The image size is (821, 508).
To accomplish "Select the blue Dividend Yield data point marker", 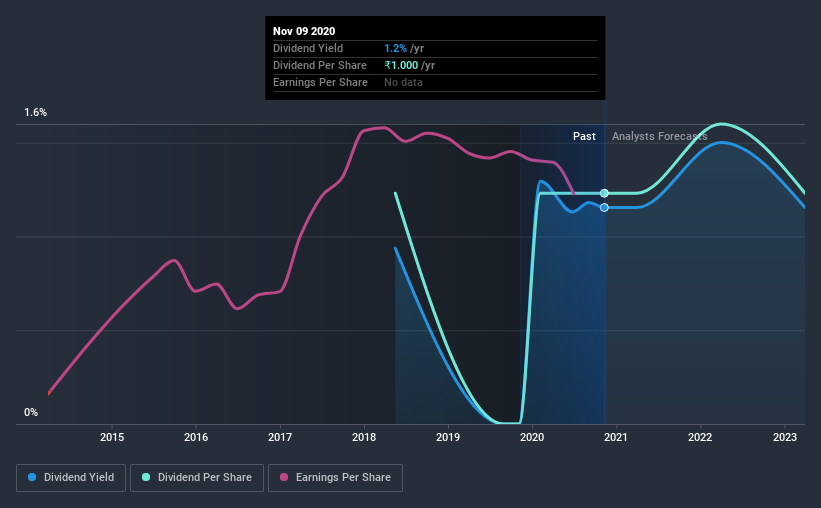I will 604,207.
